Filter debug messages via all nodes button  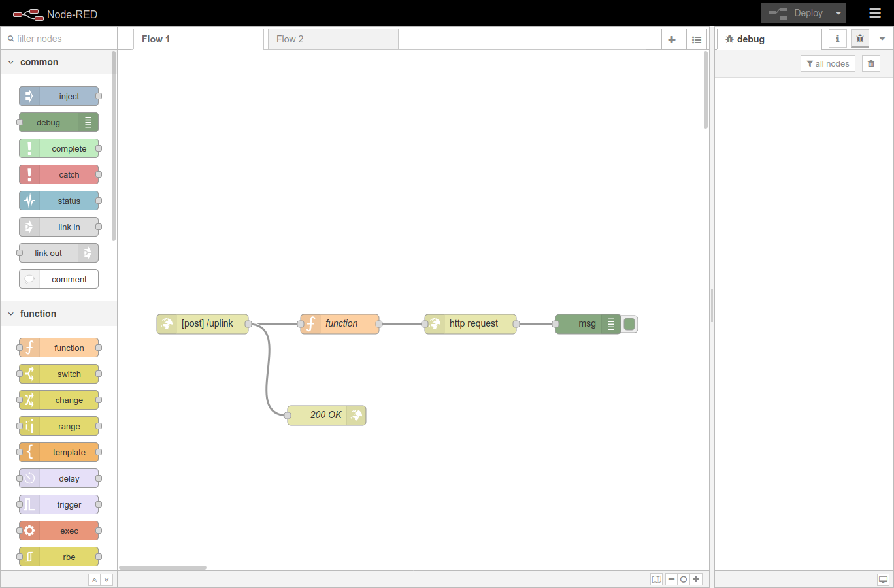coord(827,63)
